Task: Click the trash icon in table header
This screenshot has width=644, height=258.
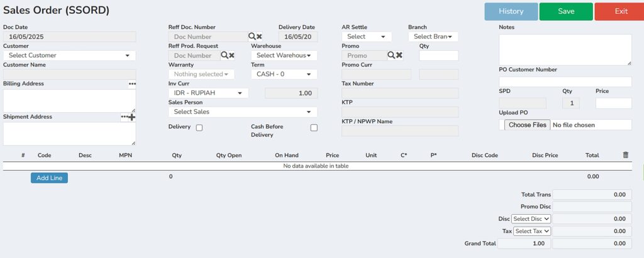Action: tap(626, 155)
